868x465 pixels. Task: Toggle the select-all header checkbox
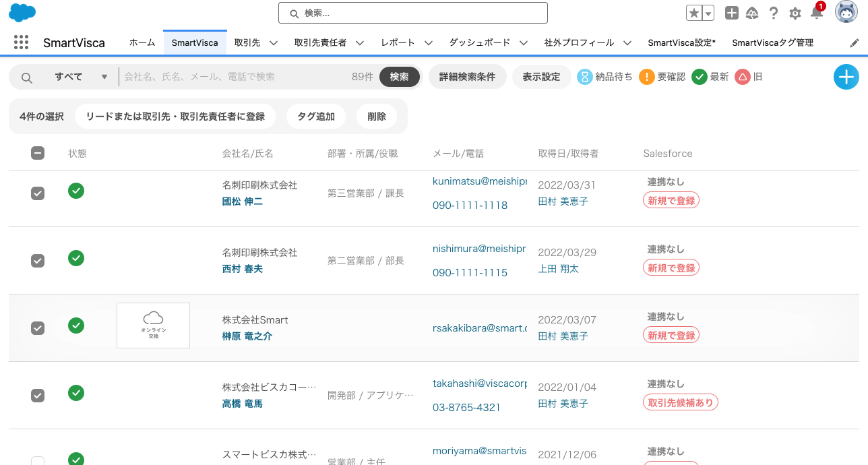pyautogui.click(x=38, y=153)
